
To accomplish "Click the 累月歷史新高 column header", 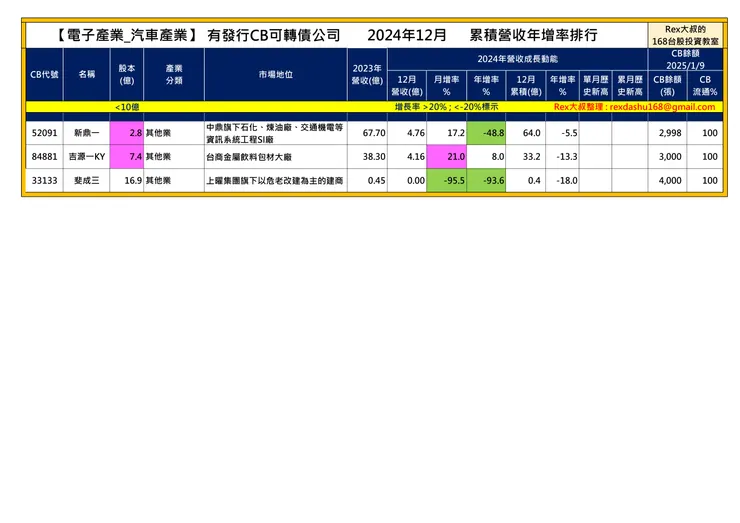I will 630,85.
